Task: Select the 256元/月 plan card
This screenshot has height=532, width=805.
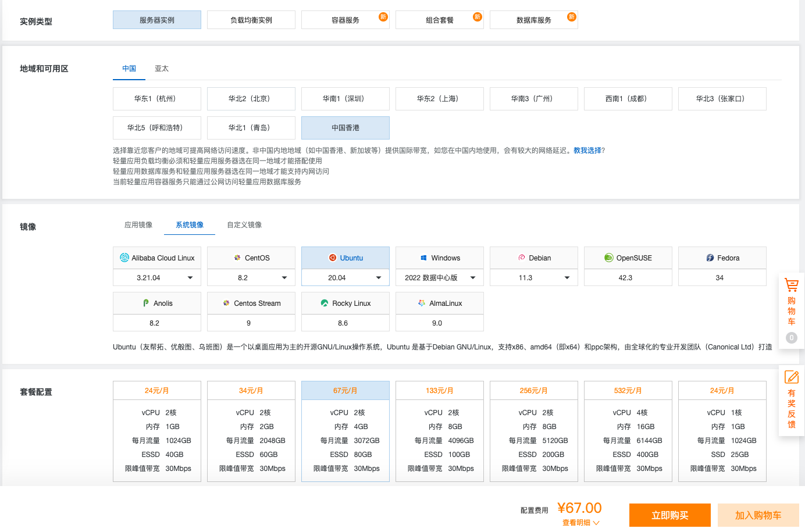Action: click(x=534, y=431)
